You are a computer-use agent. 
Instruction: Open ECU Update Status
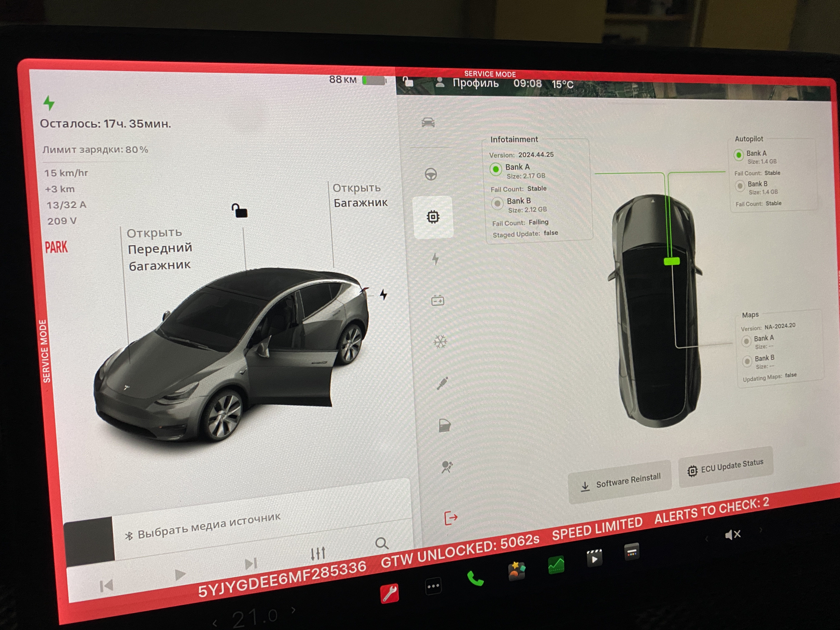click(x=726, y=467)
